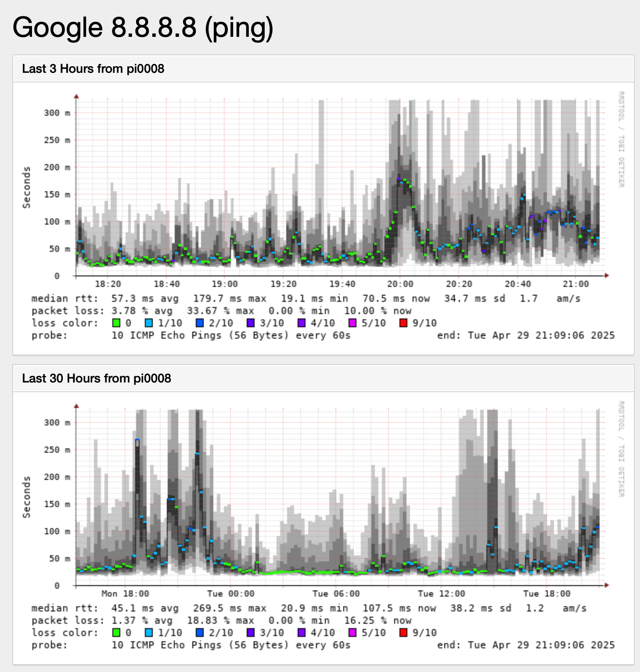Click the Last 30 Hours from pi0008 heading
The height and width of the screenshot is (672, 640).
[x=97, y=379]
